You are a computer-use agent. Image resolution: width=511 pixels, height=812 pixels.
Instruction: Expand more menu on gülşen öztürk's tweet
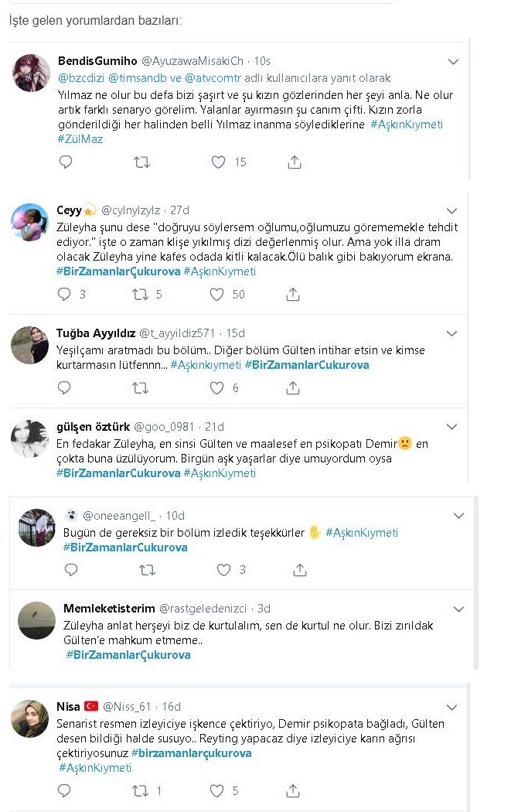(x=453, y=427)
